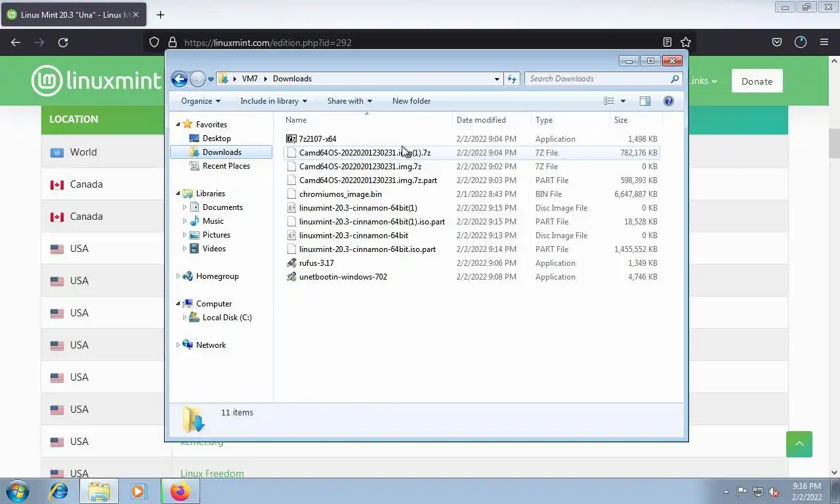This screenshot has height=504, width=840.
Task: Refresh the Downloads folder view
Action: 512,79
